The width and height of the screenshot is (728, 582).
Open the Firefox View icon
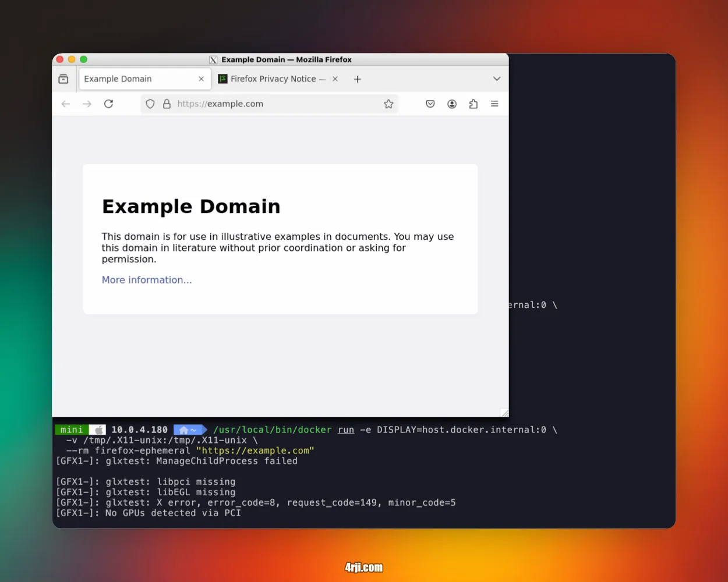[63, 79]
